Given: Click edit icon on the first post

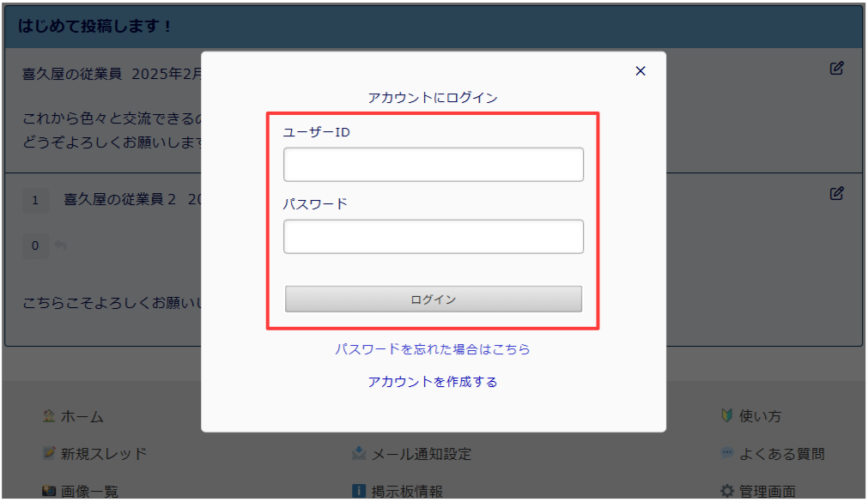Looking at the screenshot, I should [x=836, y=69].
